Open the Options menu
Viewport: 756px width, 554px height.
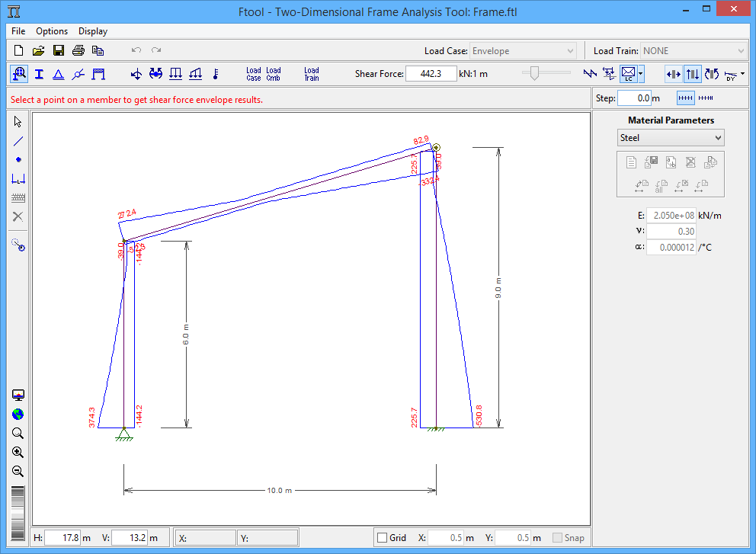(52, 31)
